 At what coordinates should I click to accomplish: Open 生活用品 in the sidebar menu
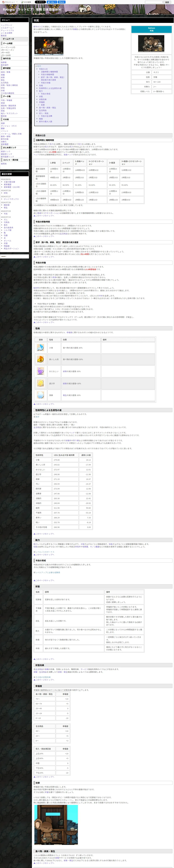[x=5, y=83]
